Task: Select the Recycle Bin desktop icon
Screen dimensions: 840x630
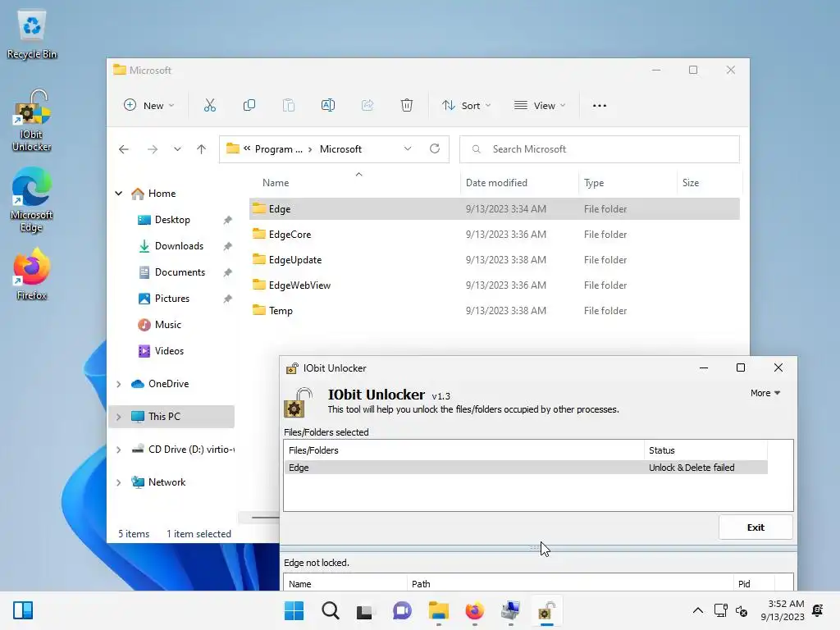Action: (x=32, y=34)
